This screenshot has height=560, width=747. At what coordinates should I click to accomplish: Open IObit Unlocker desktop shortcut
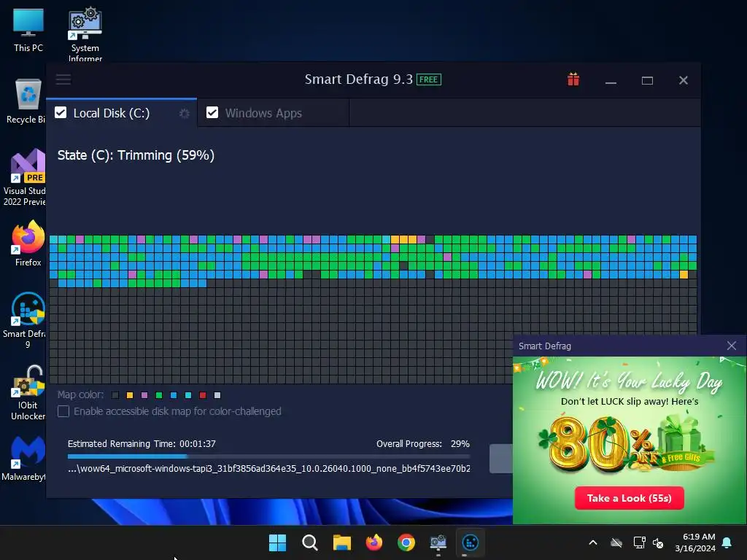click(x=28, y=392)
